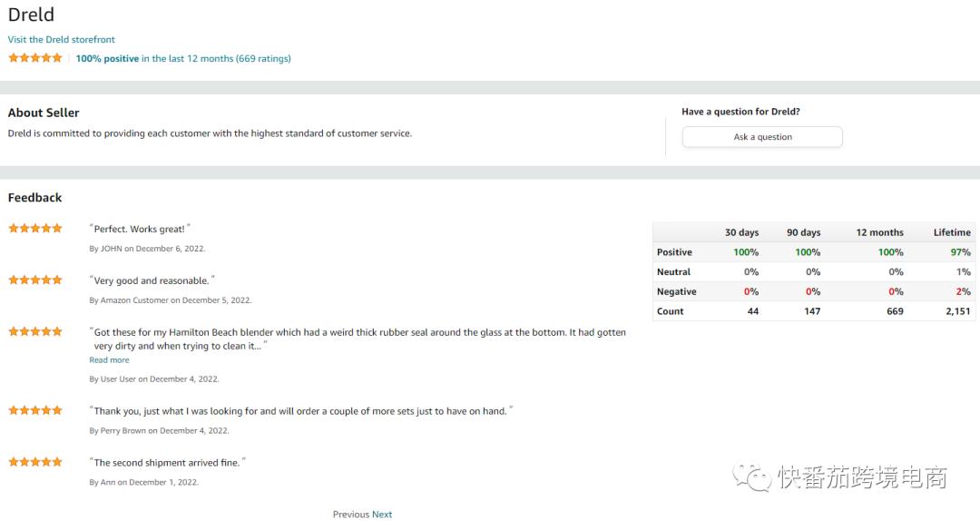Click the Previous pagination text

350,514
